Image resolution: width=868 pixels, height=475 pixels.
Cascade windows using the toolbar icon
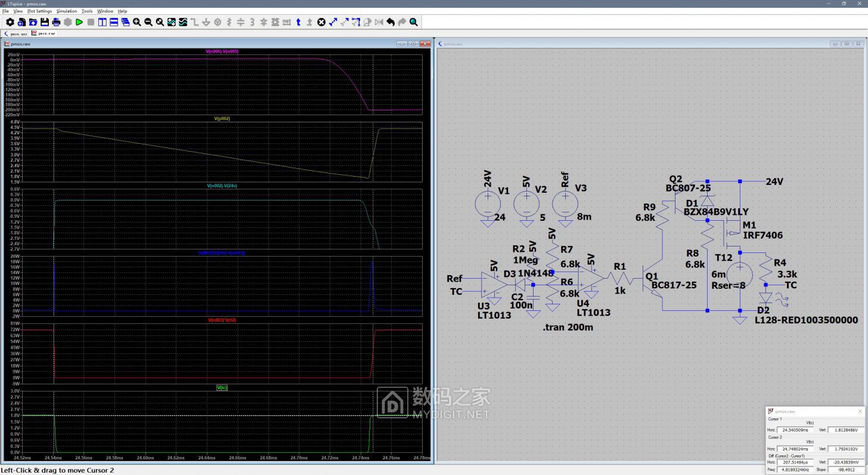click(x=125, y=22)
